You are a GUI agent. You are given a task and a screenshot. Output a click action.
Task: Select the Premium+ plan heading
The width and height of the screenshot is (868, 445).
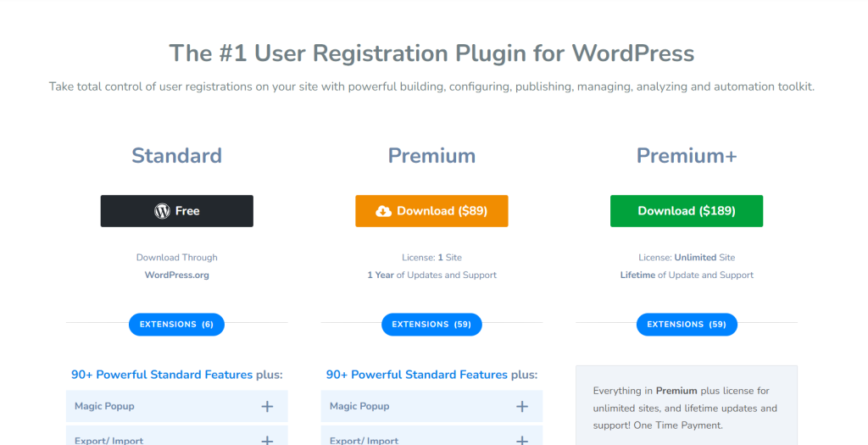click(x=687, y=156)
